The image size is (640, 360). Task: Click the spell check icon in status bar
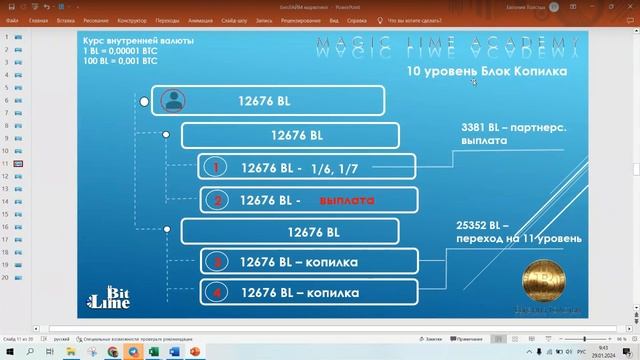(x=44, y=339)
